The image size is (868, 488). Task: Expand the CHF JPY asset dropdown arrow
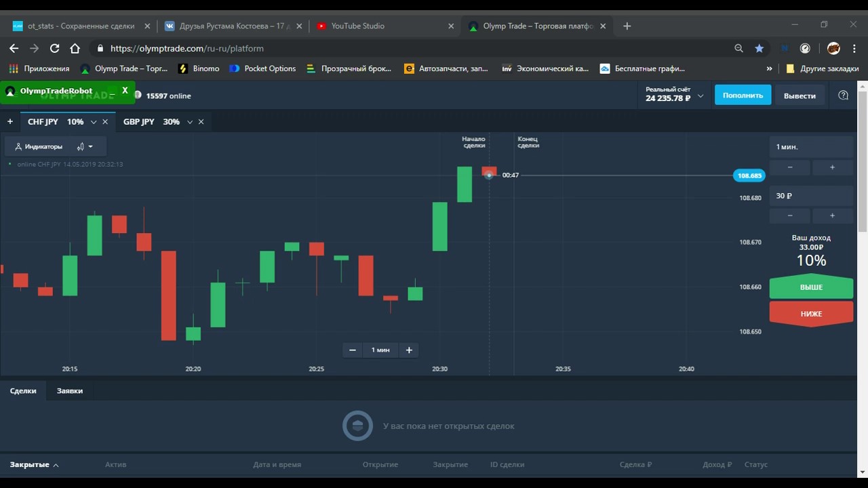click(x=94, y=122)
